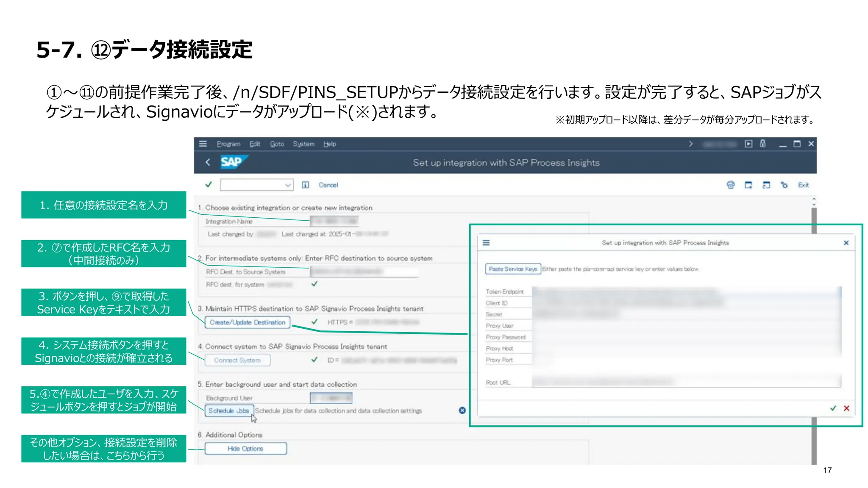Viewport: 868px width, 488px height.
Task: Click the settings gear icon in toolbar
Action: [x=784, y=185]
